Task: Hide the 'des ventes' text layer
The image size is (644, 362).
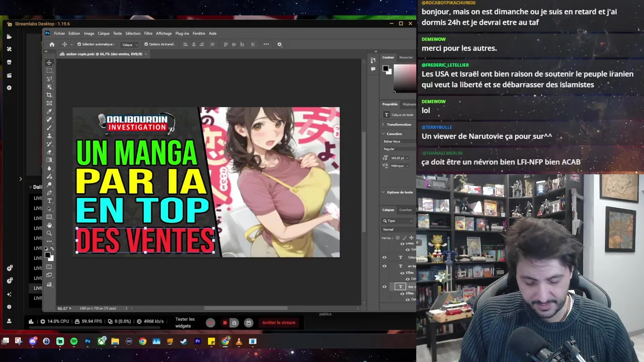Action: click(385, 287)
